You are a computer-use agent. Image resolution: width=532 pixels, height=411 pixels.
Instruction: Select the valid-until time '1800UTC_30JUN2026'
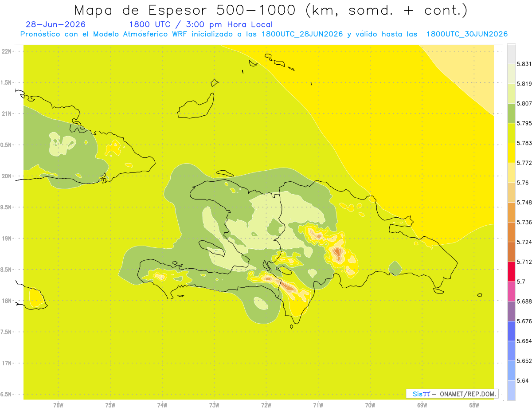tap(467, 34)
